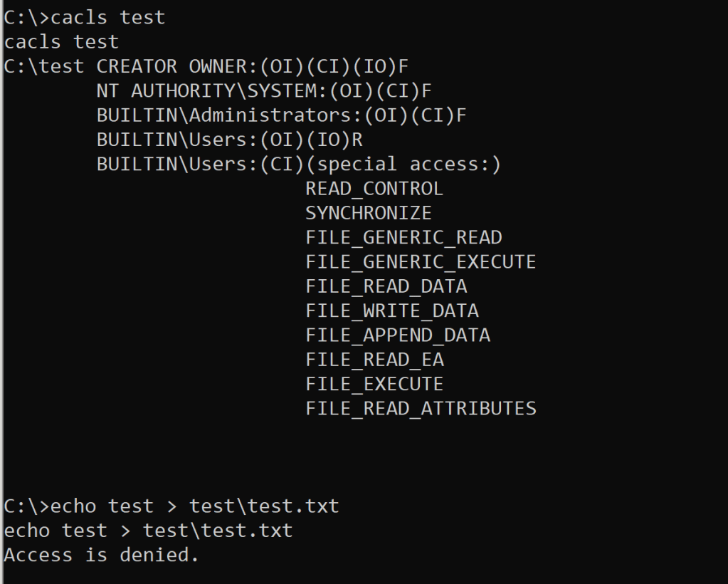Select the NT AUTHORITY\SYSTEM entry
Image resolution: width=728 pixels, height=584 pixels.
264,91
